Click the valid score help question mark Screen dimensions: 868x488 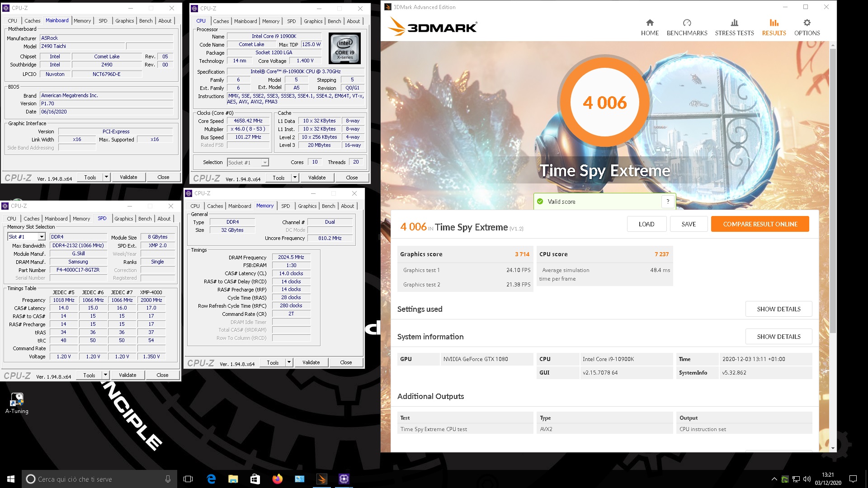click(668, 202)
